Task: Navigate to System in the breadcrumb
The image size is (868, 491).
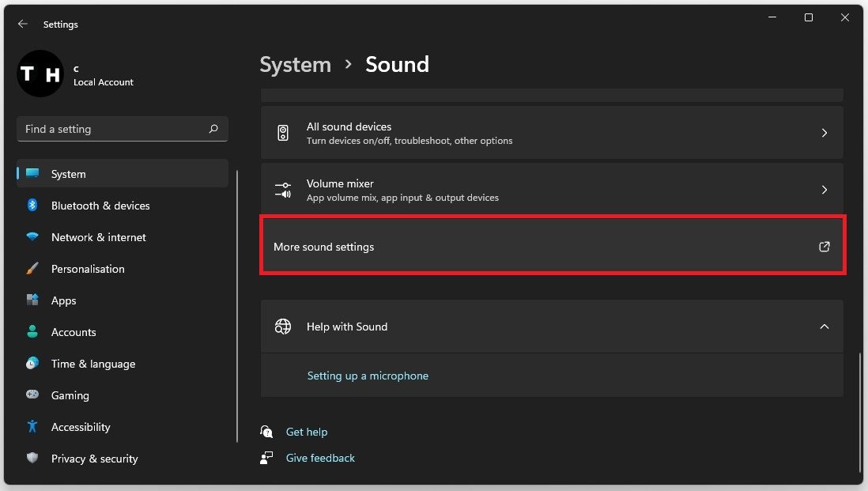Action: coord(295,64)
